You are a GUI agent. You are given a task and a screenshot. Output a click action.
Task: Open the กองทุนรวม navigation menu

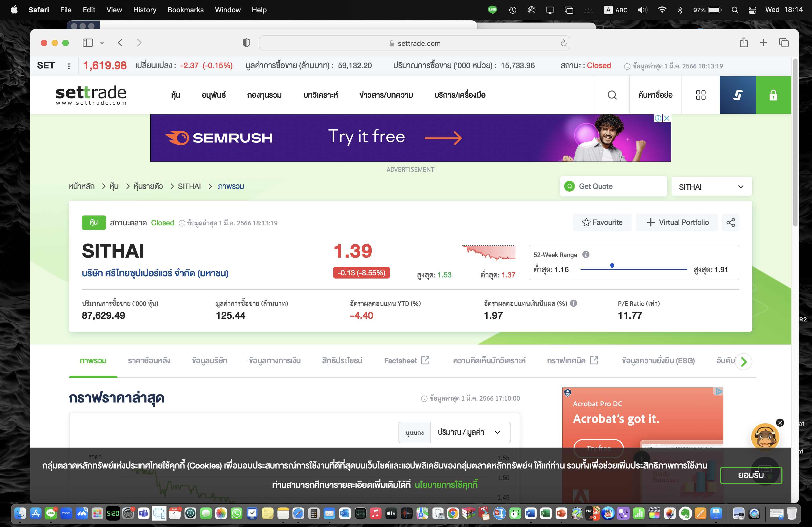[x=264, y=95]
